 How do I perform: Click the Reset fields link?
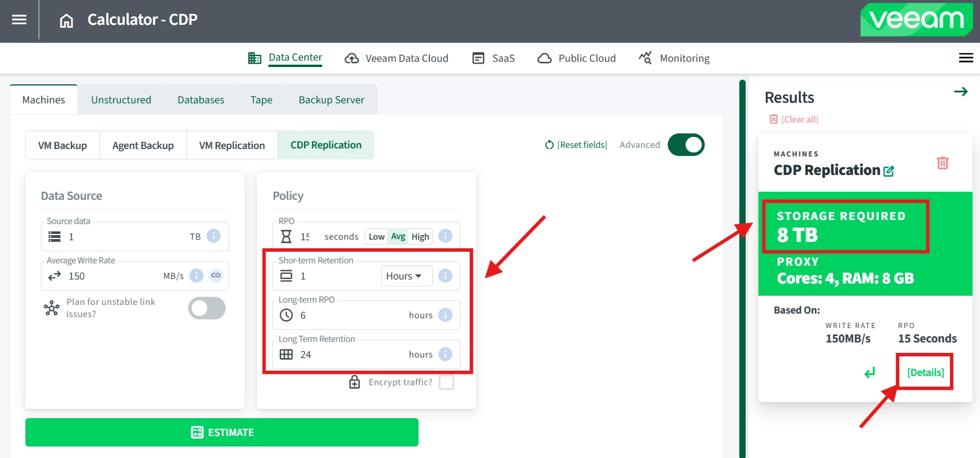click(x=576, y=145)
